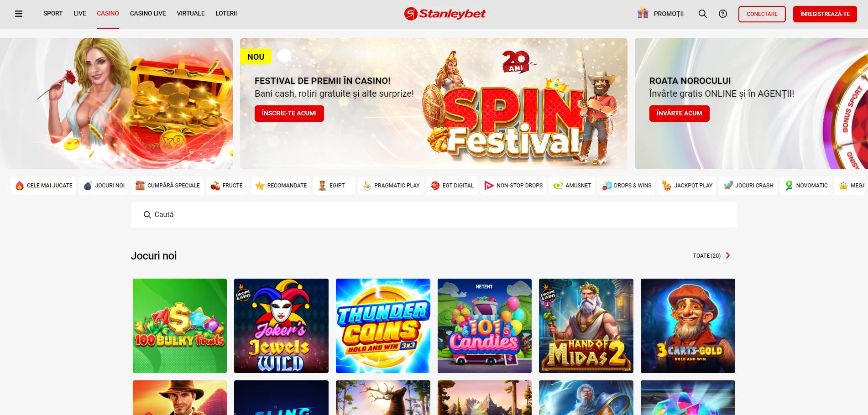The image size is (868, 415).
Task: Choose the Jocuri Noi bomb category
Action: tap(104, 186)
